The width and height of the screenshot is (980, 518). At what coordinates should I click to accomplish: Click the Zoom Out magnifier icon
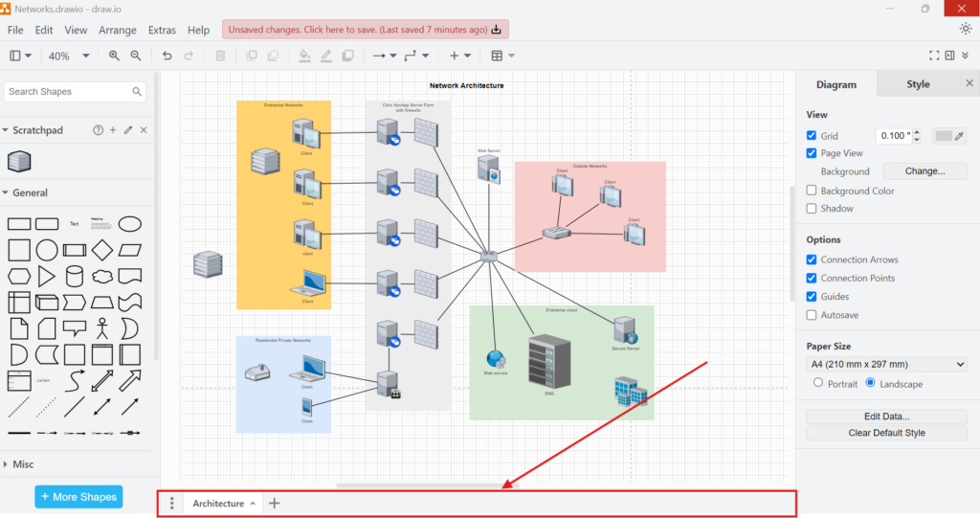tap(136, 56)
